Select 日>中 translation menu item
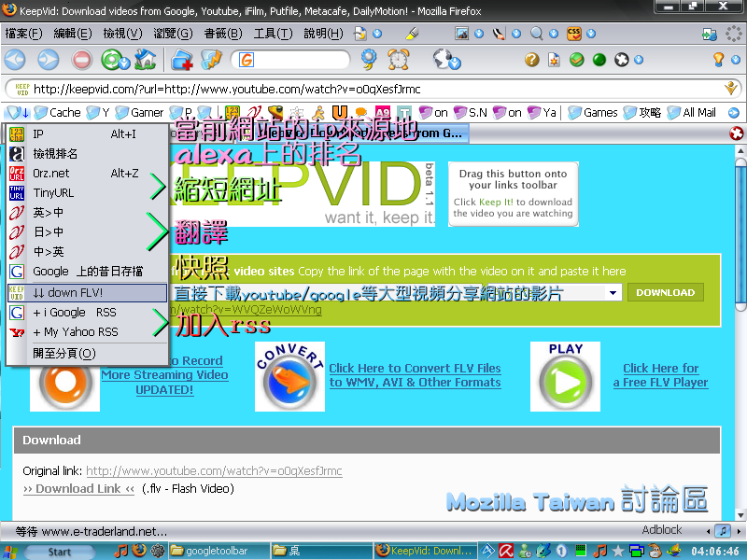This screenshot has height=560, width=747. click(x=88, y=231)
